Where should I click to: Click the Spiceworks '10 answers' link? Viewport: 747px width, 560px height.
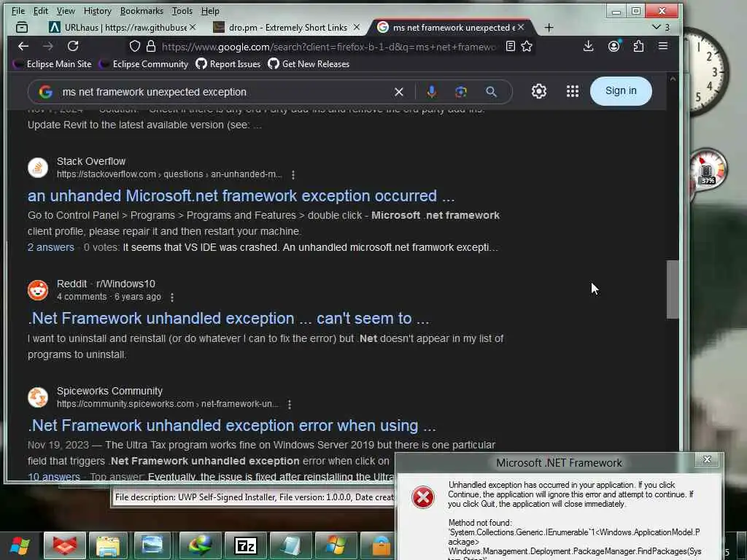(x=54, y=477)
